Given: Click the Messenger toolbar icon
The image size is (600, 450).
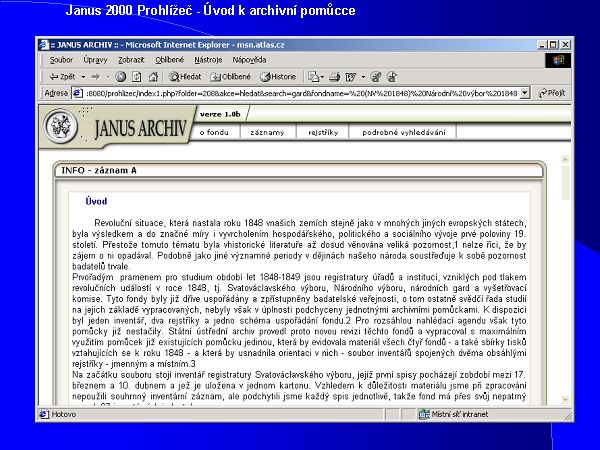Looking at the screenshot, I should [392, 77].
